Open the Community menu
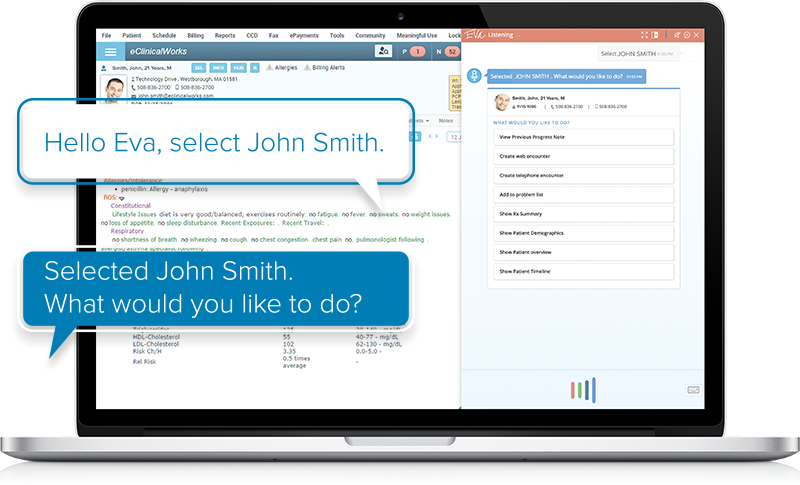This screenshot has width=800, height=485. click(370, 36)
